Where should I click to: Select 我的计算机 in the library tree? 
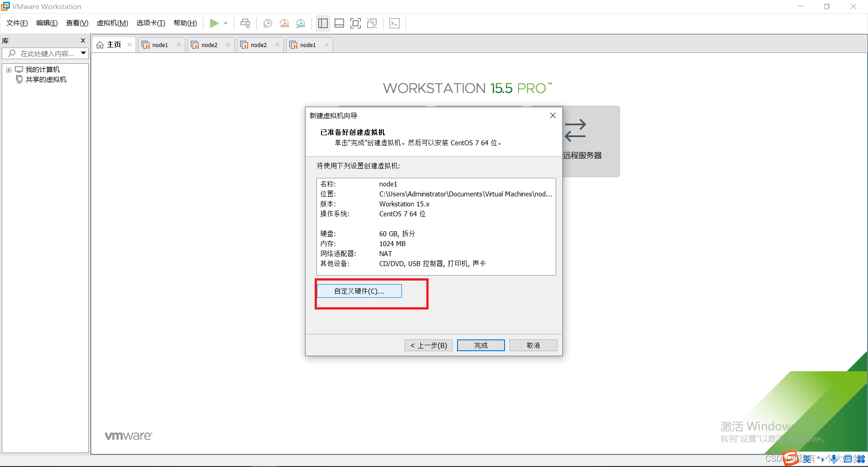coord(42,70)
